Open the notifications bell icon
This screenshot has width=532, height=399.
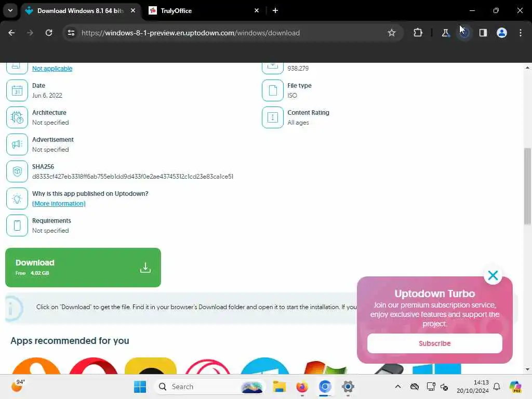[x=497, y=387]
